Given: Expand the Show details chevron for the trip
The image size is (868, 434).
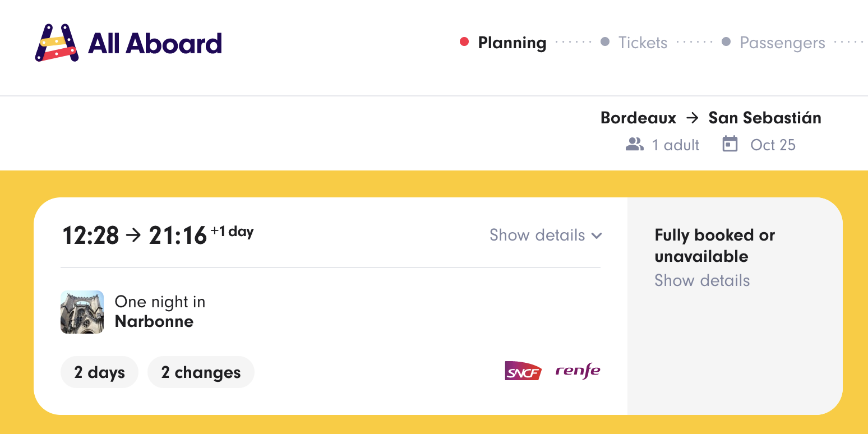Looking at the screenshot, I should 597,236.
